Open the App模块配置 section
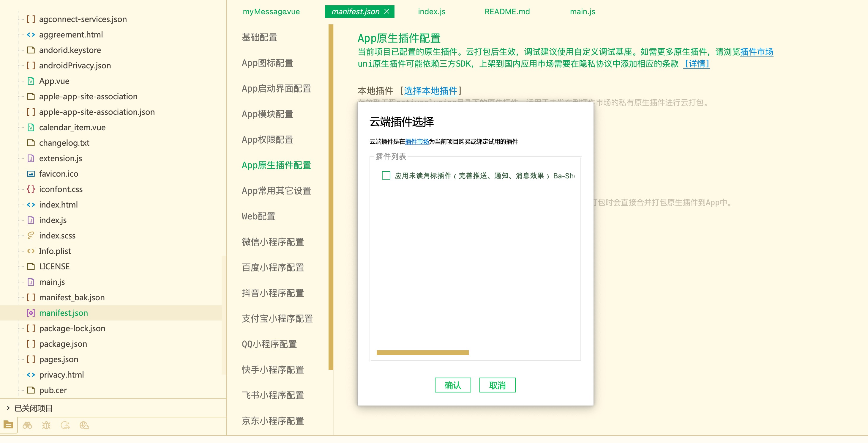 pos(267,114)
